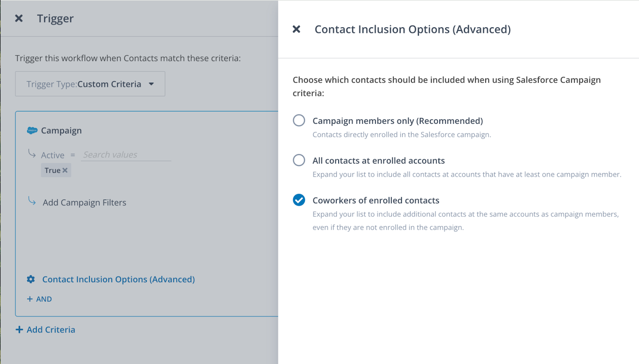Click the Add Criteria text
The image size is (639, 364).
[x=51, y=330]
